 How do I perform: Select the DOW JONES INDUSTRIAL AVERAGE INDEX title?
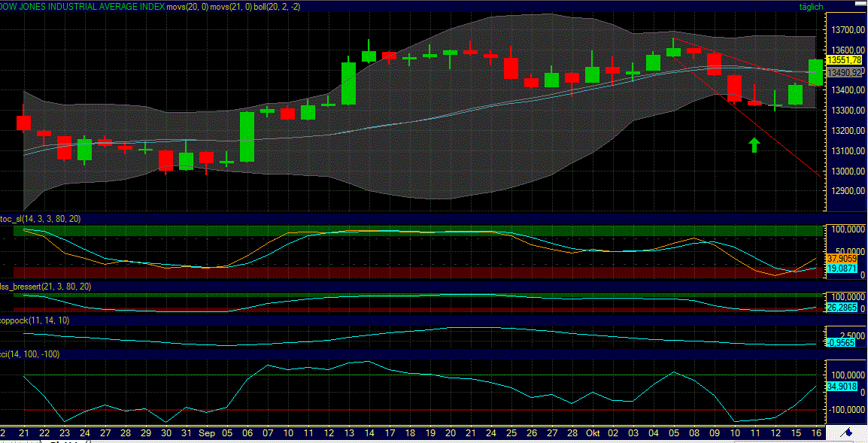[x=83, y=6]
